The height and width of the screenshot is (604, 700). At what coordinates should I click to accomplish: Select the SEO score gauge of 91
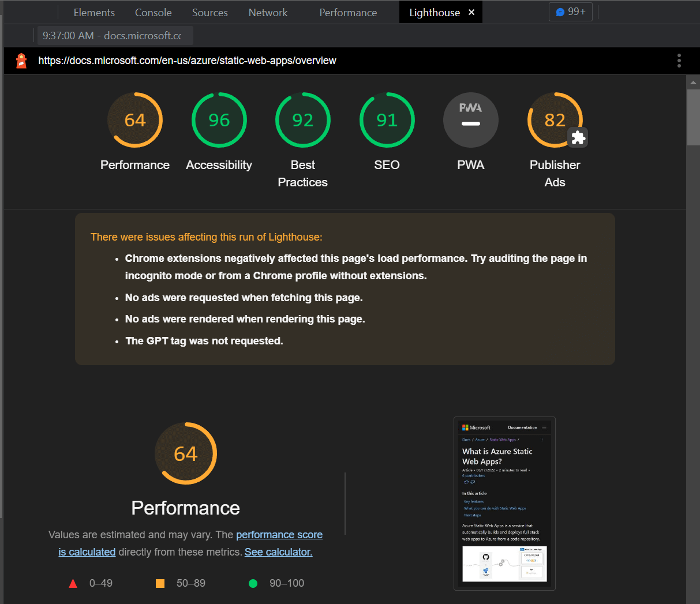click(387, 120)
